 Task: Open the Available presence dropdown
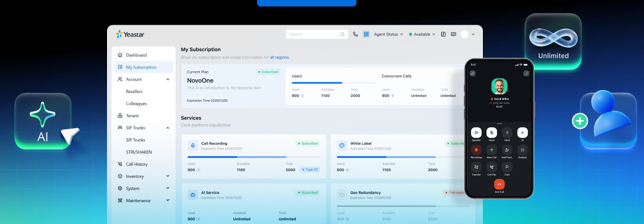coord(422,35)
